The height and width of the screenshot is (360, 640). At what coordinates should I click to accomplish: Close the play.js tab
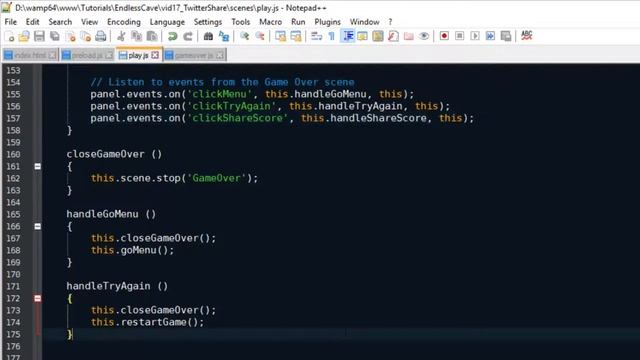(155, 55)
